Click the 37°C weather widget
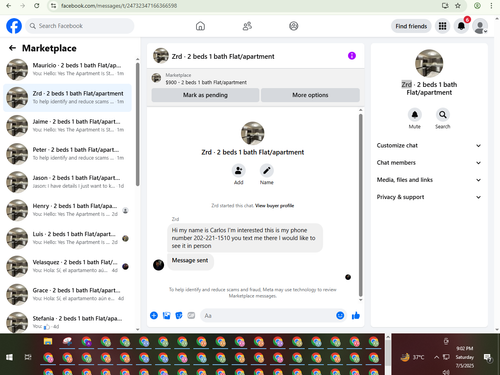500x375 pixels. (x=412, y=357)
